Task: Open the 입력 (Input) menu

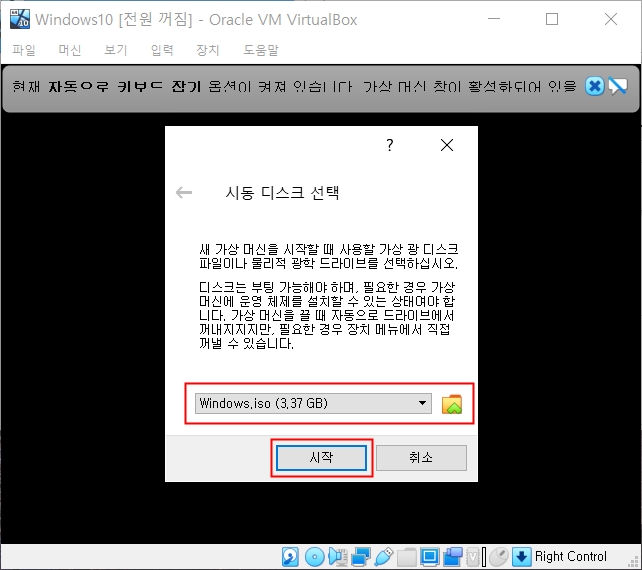Action: pyautogui.click(x=162, y=50)
